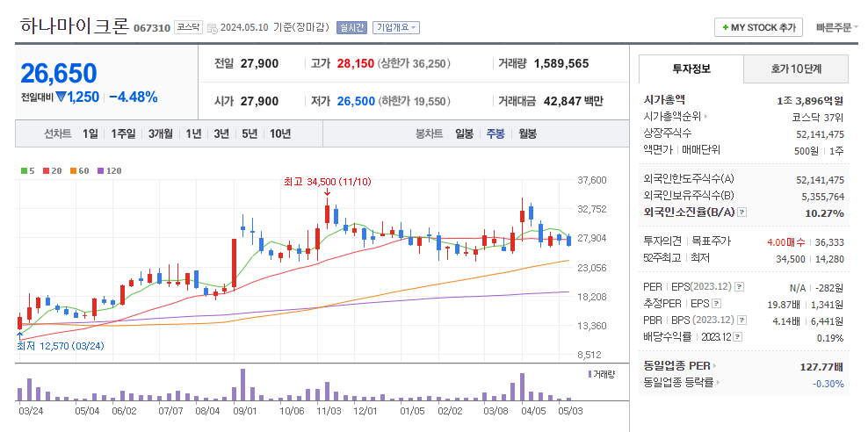Viewport: 868px width, 432px height.
Task: Click the red 20-day moving average legend marker
Action: [46, 171]
